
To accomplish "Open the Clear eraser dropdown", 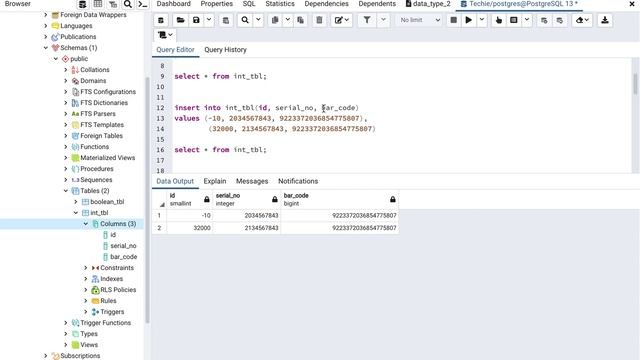I will tap(582, 20).
